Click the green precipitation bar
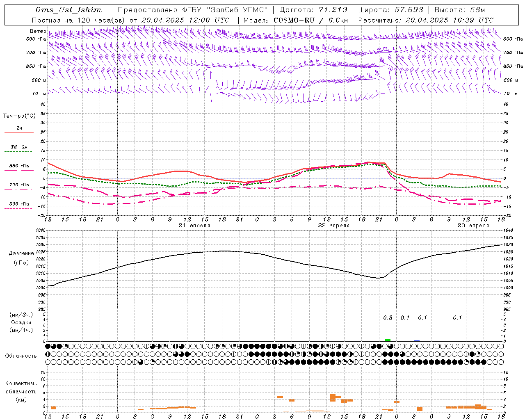The width and height of the screenshot is (525, 420). tap(388, 340)
